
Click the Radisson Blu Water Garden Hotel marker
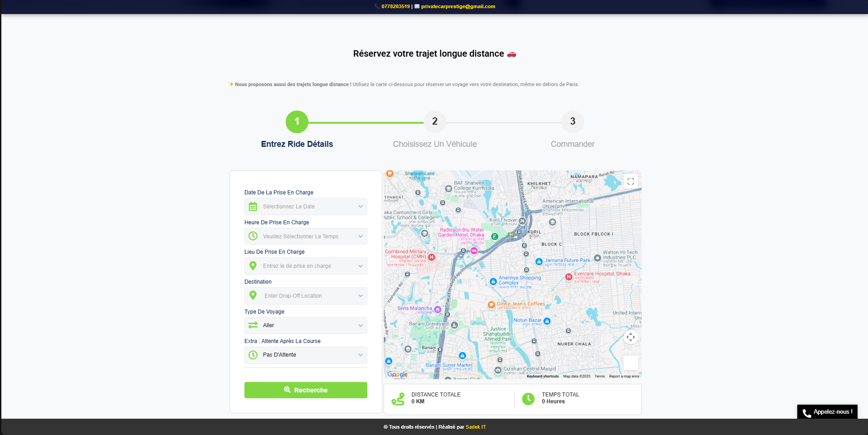[x=474, y=251]
